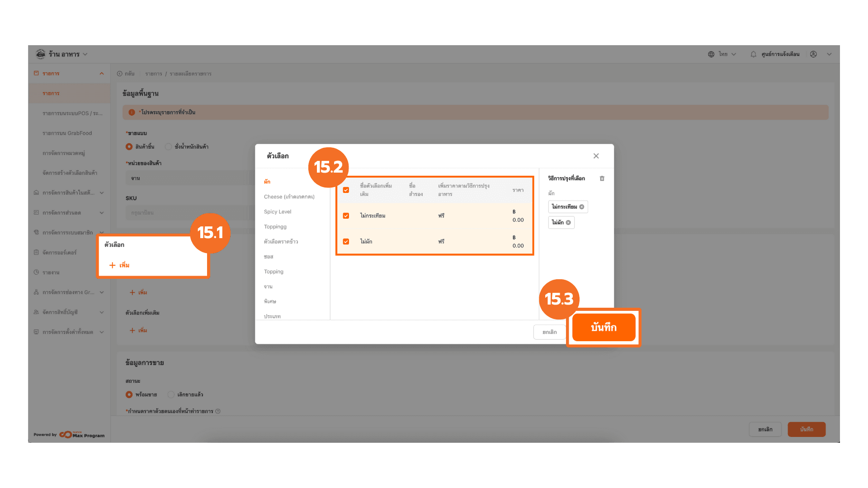
Task: Click the globe language icon
Action: pos(711,54)
